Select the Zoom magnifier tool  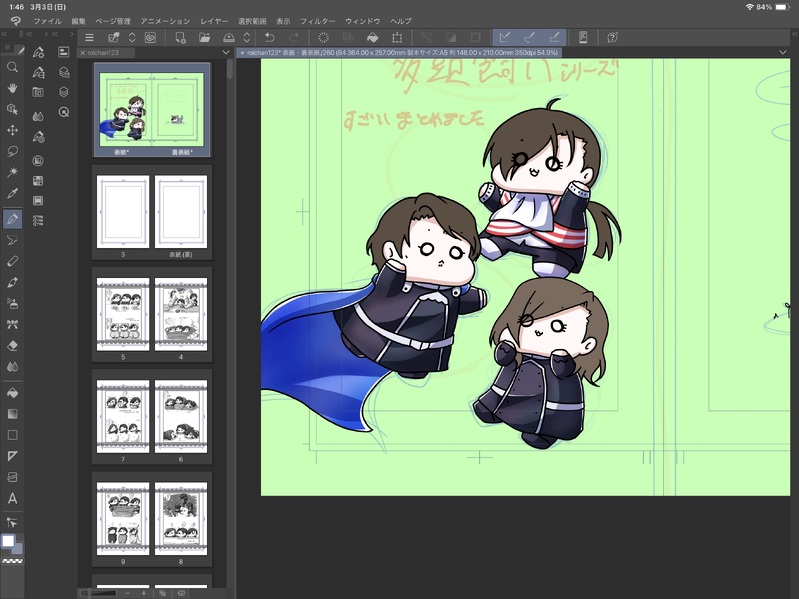tap(12, 67)
